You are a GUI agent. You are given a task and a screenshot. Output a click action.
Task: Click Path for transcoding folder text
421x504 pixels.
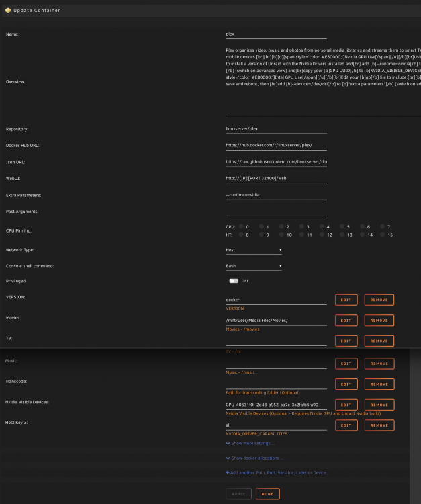coord(263,393)
